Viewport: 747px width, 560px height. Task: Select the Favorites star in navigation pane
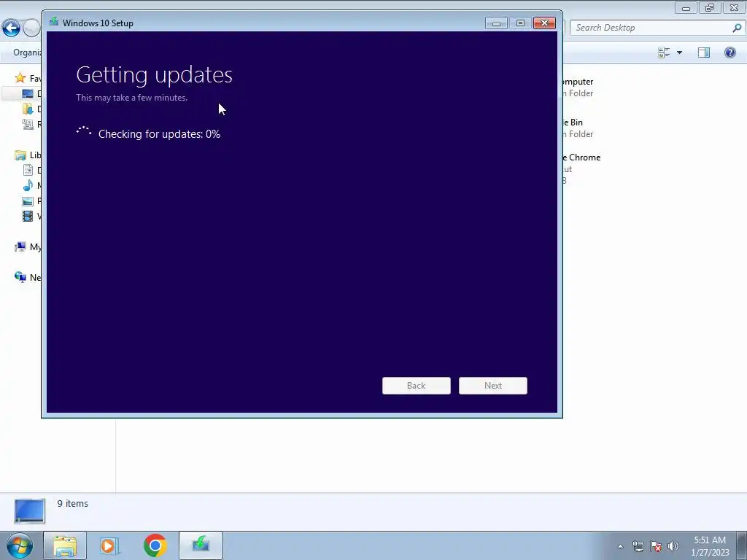[x=20, y=77]
